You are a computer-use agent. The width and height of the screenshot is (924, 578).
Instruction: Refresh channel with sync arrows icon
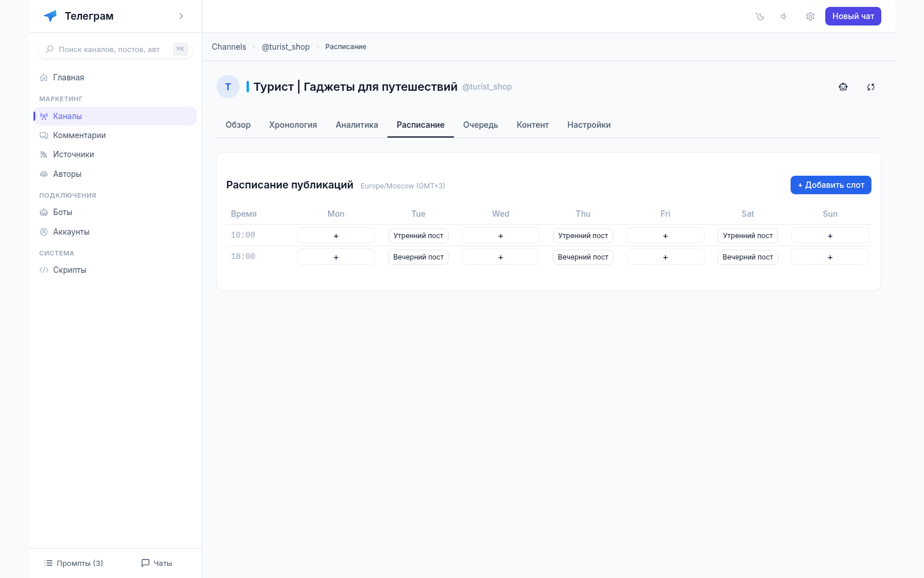(x=871, y=87)
